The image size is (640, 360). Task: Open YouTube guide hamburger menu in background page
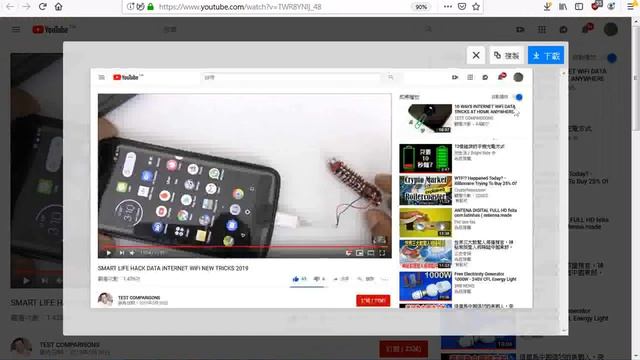coord(16,29)
